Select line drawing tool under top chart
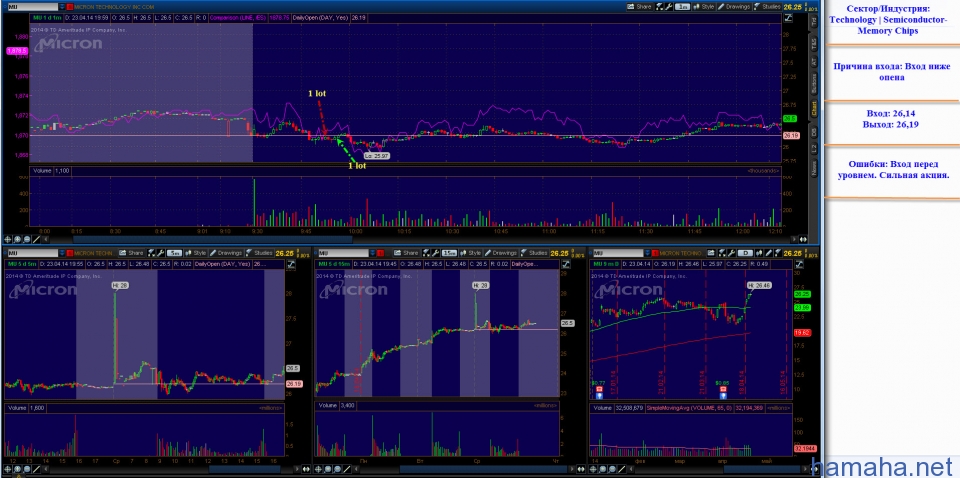This screenshot has width=960, height=478. (x=36, y=240)
